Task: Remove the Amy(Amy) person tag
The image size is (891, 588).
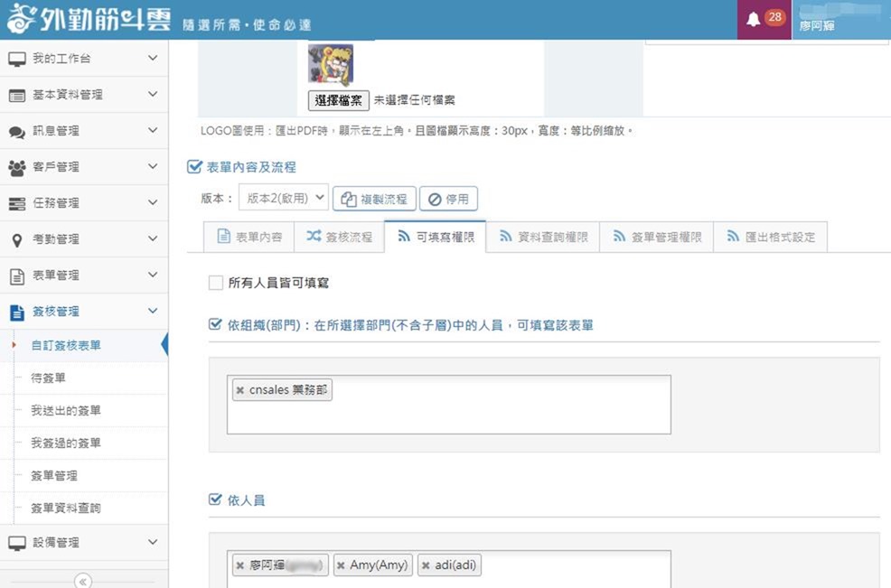Action: (x=341, y=565)
